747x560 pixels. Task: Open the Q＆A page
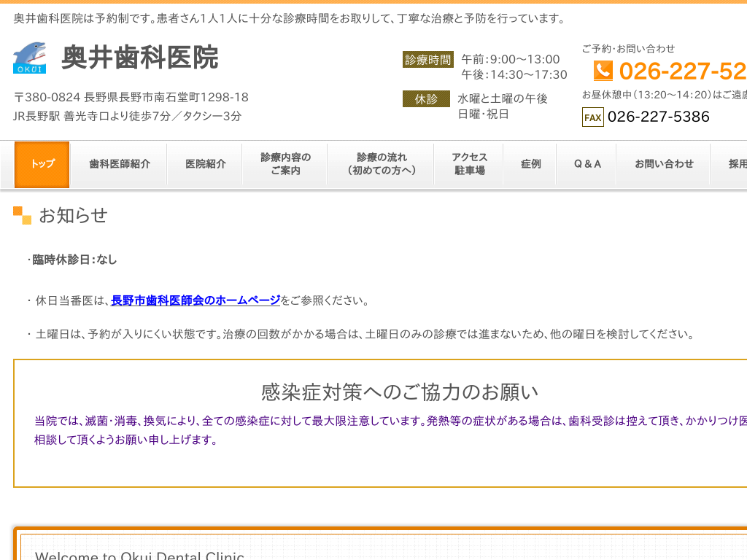point(587,164)
